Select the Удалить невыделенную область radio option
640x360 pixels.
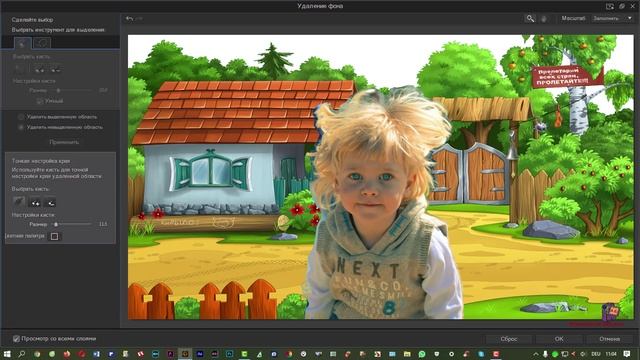click(x=21, y=127)
